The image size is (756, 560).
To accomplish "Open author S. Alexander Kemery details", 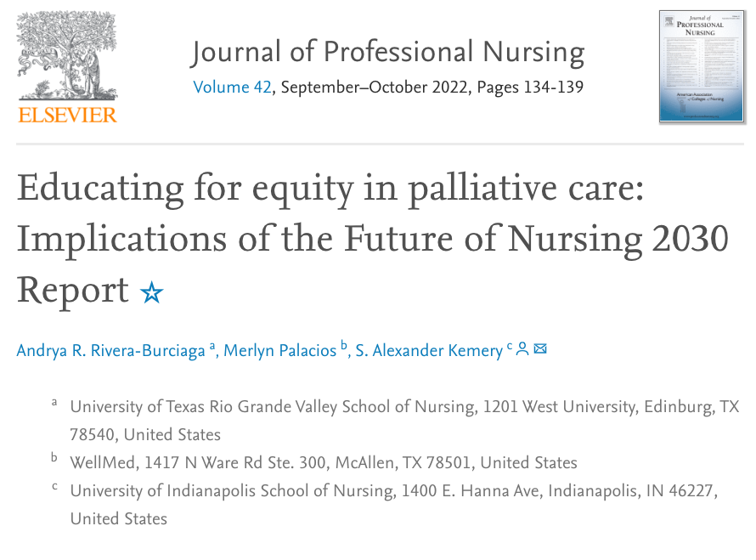I will tap(429, 351).
